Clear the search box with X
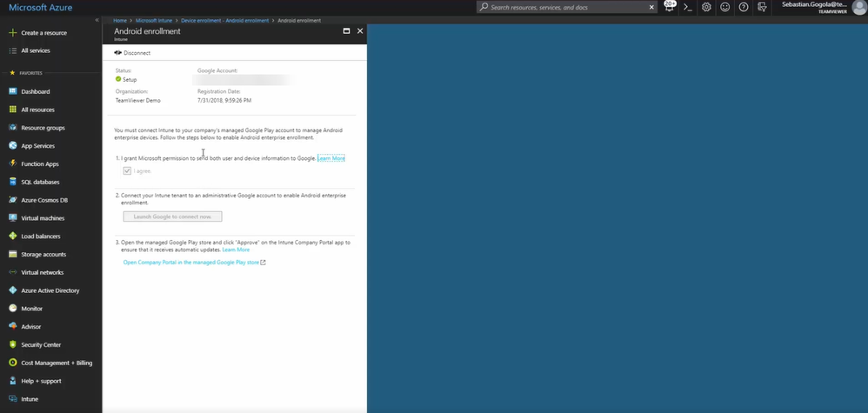Viewport: 868px width, 413px height. [651, 7]
